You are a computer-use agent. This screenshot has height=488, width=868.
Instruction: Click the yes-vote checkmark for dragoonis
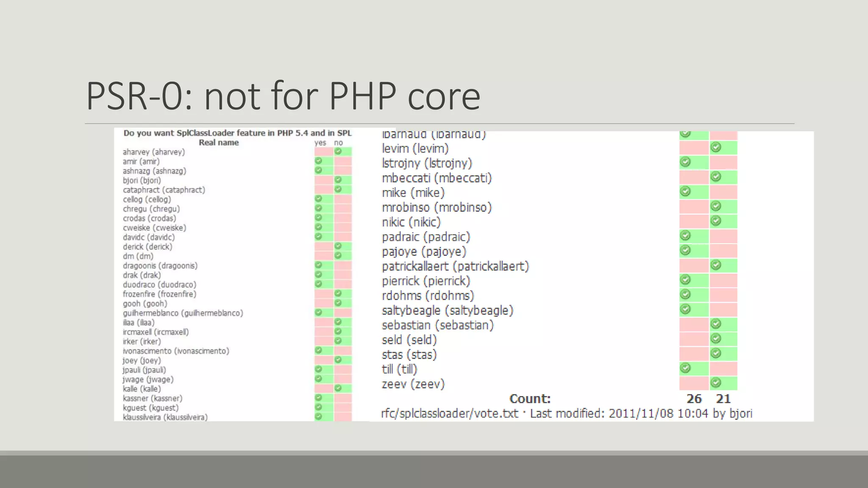pyautogui.click(x=318, y=265)
